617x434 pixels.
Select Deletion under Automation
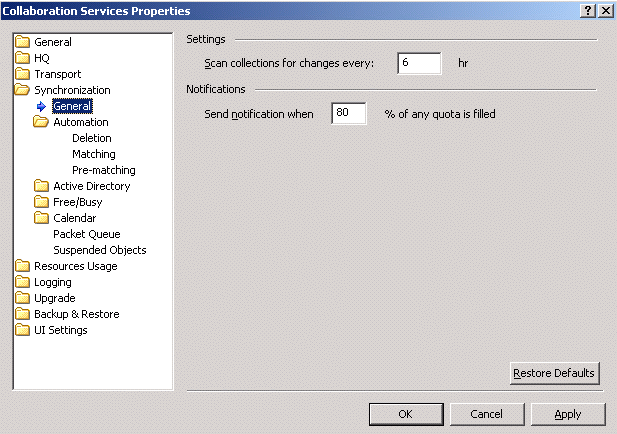tap(92, 138)
